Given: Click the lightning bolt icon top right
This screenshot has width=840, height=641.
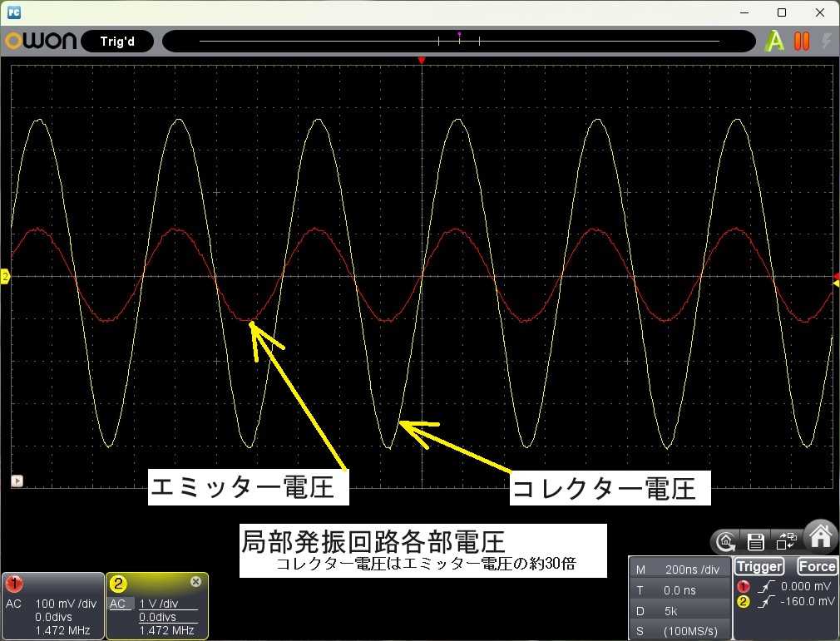Looking at the screenshot, I should point(827,40).
